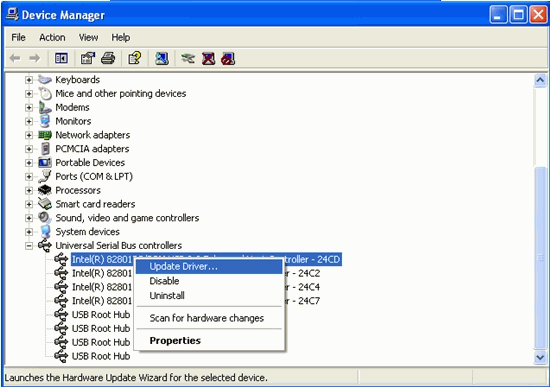
Task: Click the Help toolbar icon with question mark
Action: pos(135,58)
